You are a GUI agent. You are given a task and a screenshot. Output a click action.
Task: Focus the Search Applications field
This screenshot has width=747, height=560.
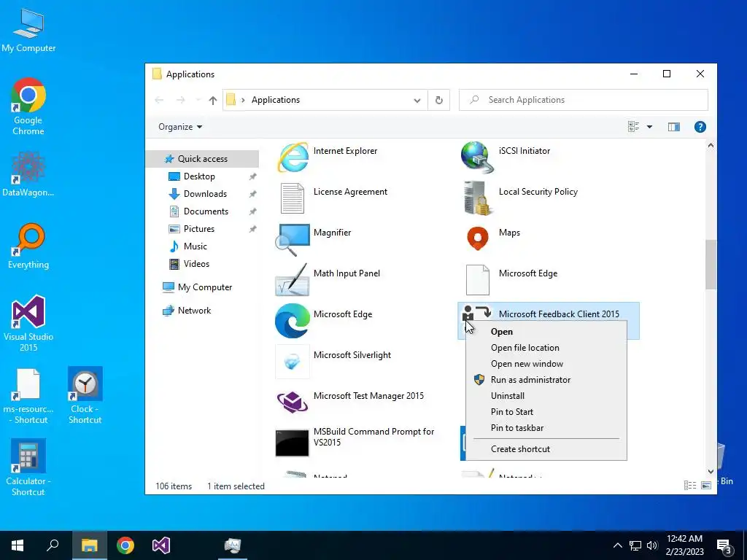click(x=583, y=100)
